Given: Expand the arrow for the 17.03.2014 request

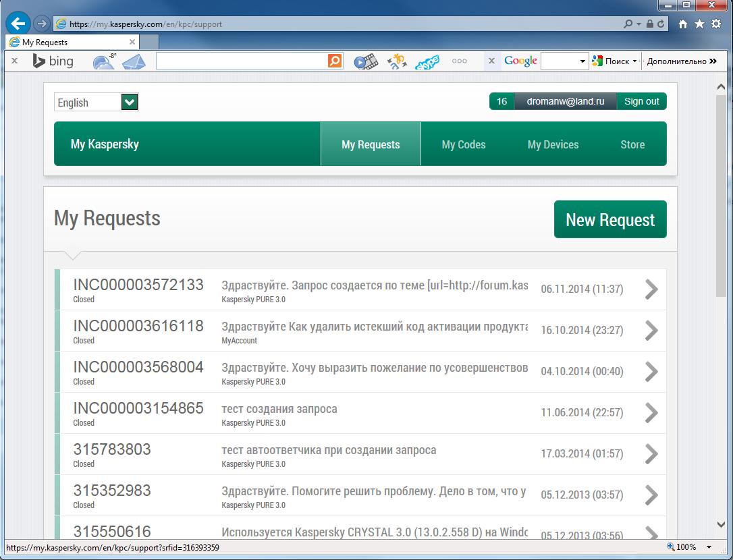Looking at the screenshot, I should (651, 454).
